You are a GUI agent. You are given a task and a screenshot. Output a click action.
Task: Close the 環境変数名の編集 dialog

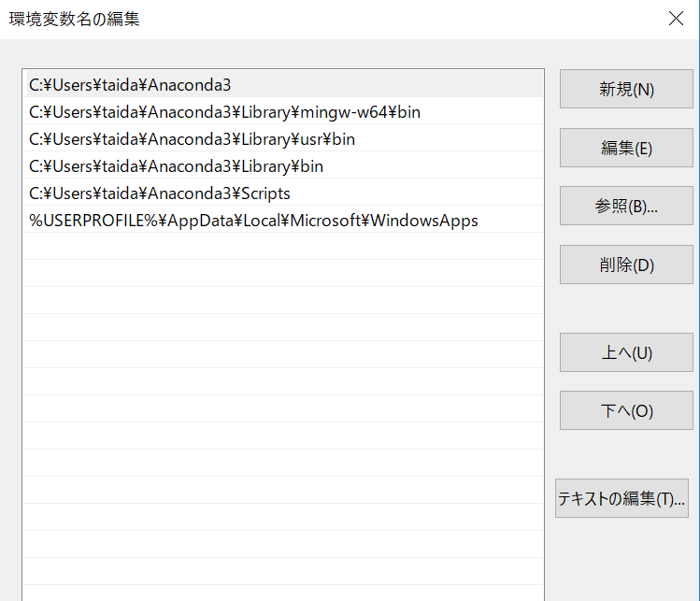coord(675,19)
